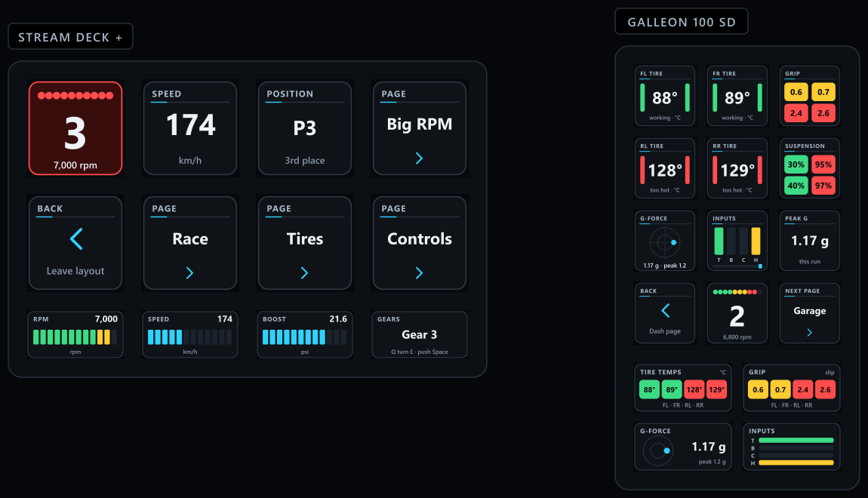868x498 pixels.
Task: Click the green T bar in Inputs widget
Action: coord(796,441)
